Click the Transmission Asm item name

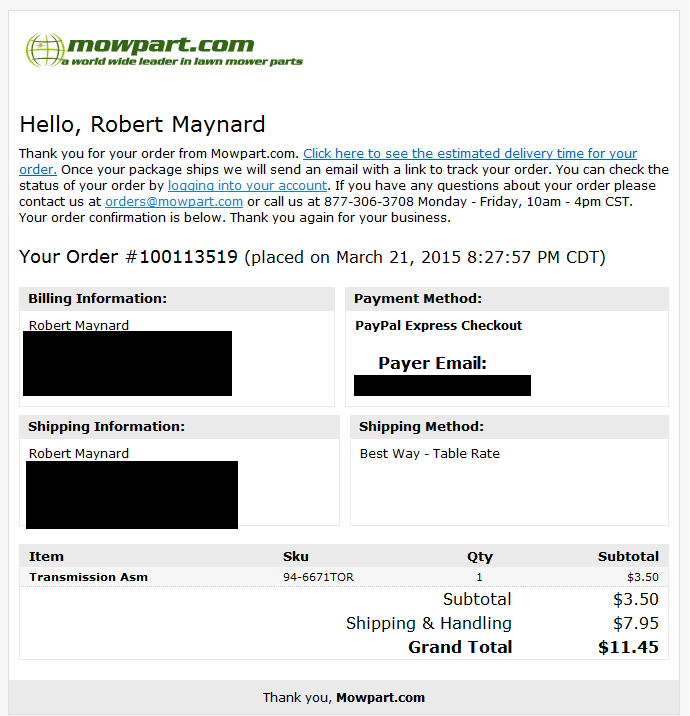89,577
